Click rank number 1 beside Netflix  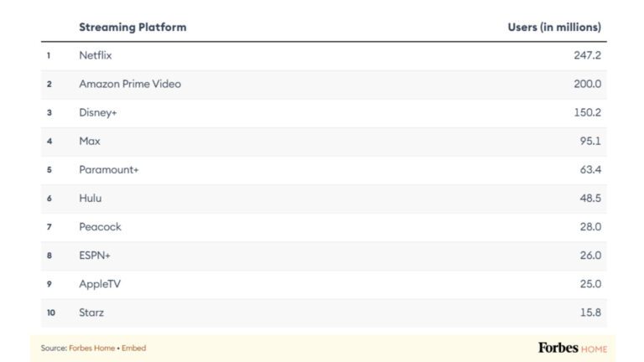tap(49, 55)
